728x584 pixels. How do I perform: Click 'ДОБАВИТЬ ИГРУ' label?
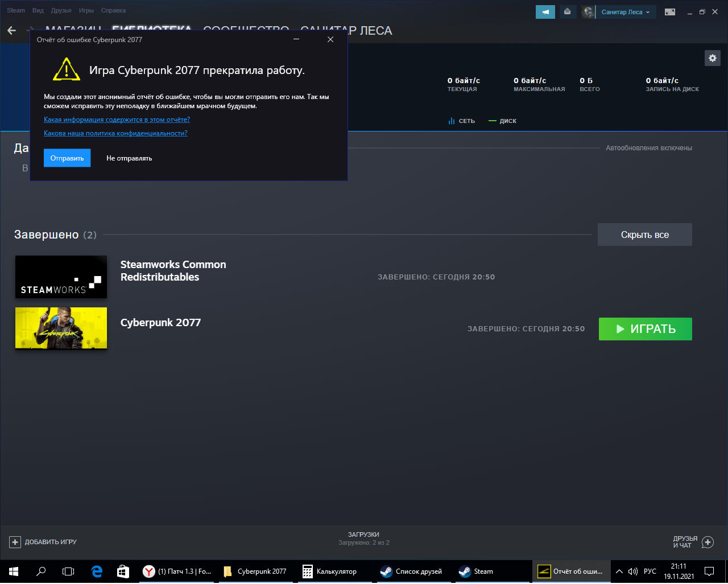coord(51,542)
